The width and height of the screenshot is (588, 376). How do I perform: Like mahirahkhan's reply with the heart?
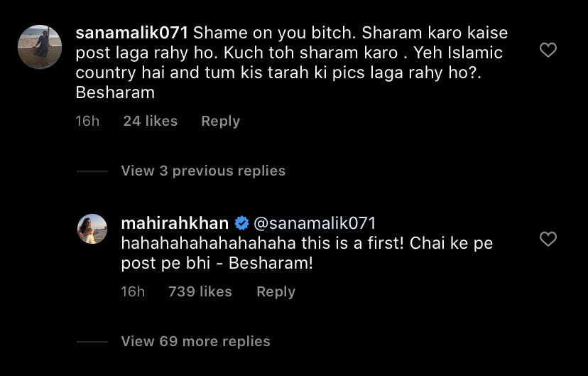tap(548, 240)
